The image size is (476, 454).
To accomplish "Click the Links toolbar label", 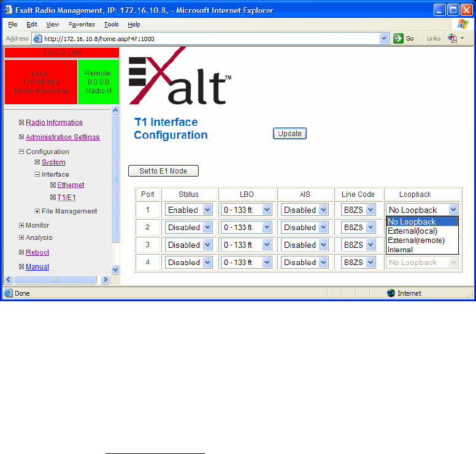I will tap(434, 39).
